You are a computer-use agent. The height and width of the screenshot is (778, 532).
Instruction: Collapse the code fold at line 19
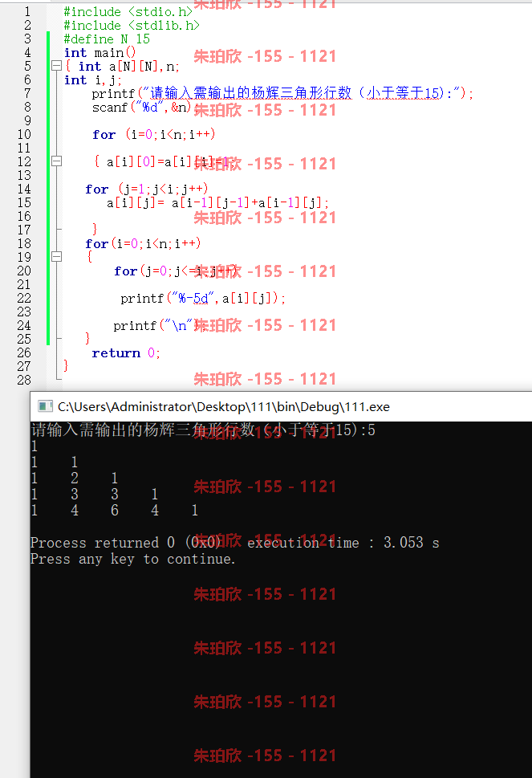56,256
